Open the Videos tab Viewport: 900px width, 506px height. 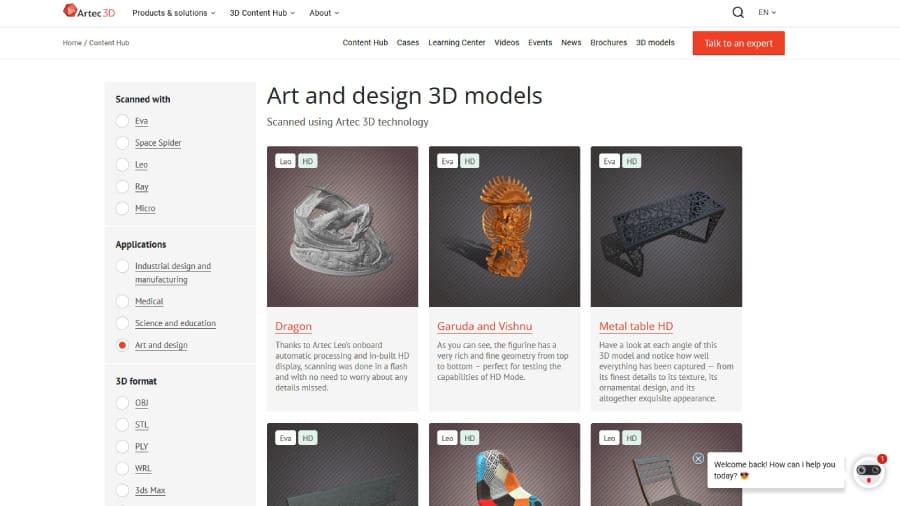pos(506,42)
